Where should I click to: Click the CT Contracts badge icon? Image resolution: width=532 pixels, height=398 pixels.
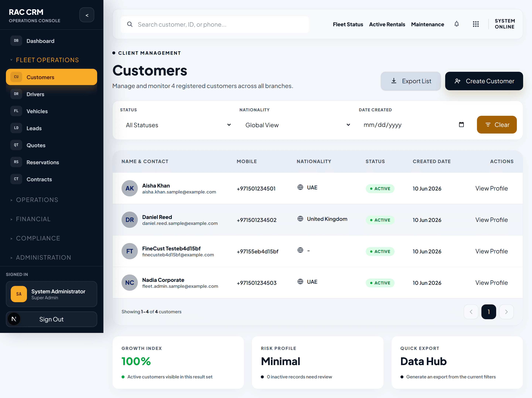[x=16, y=179]
